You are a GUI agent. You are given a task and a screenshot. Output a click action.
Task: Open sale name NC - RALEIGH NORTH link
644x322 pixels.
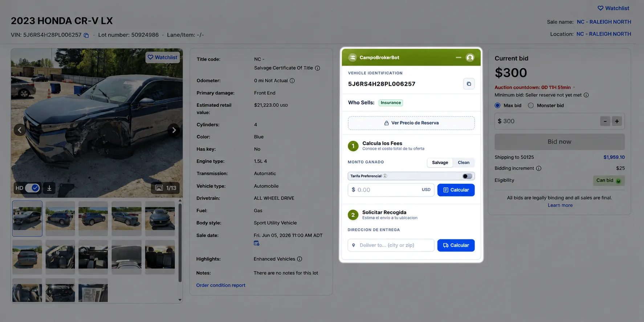click(604, 22)
